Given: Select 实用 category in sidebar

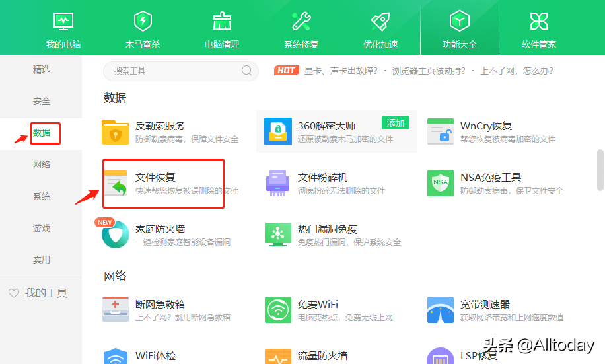Looking at the screenshot, I should tap(42, 260).
